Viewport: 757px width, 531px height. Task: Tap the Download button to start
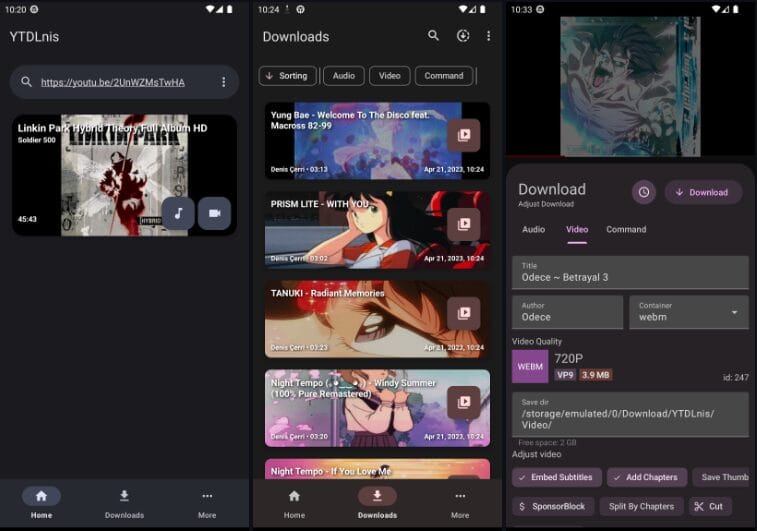pyautogui.click(x=703, y=192)
